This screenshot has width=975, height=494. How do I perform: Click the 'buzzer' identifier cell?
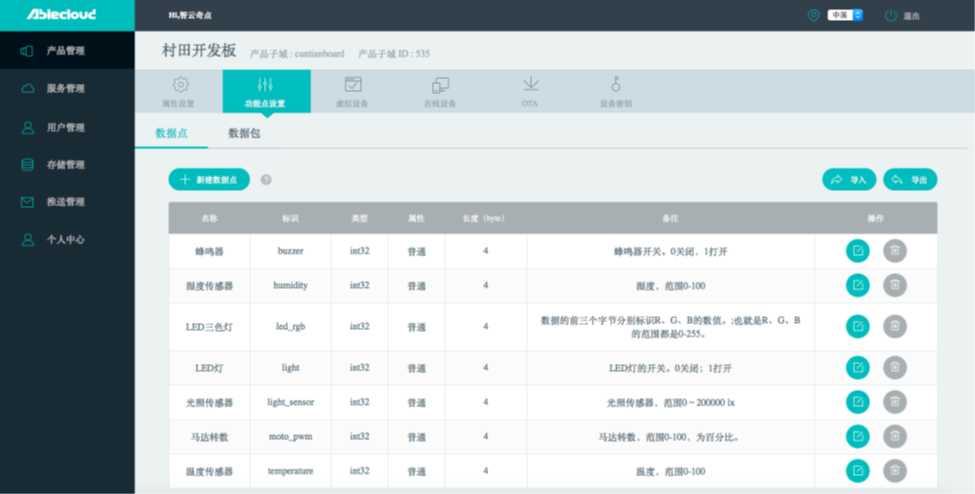pos(290,251)
